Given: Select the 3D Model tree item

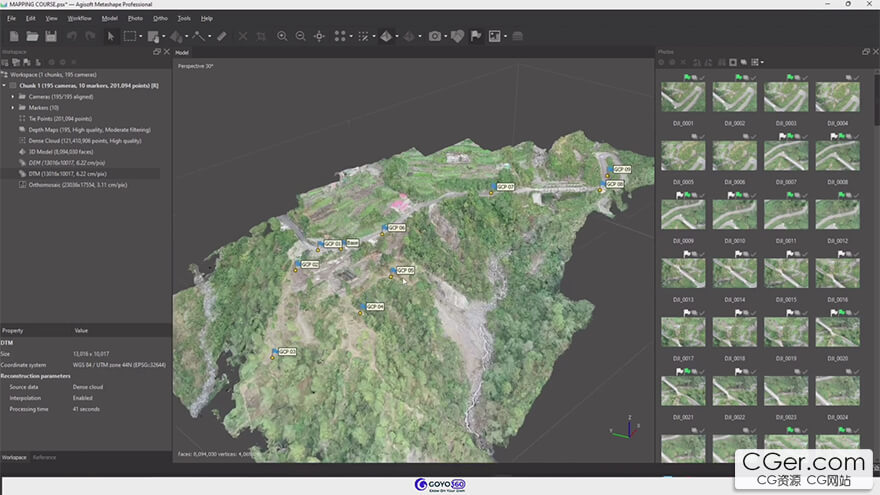Looking at the screenshot, I should pyautogui.click(x=61, y=152).
